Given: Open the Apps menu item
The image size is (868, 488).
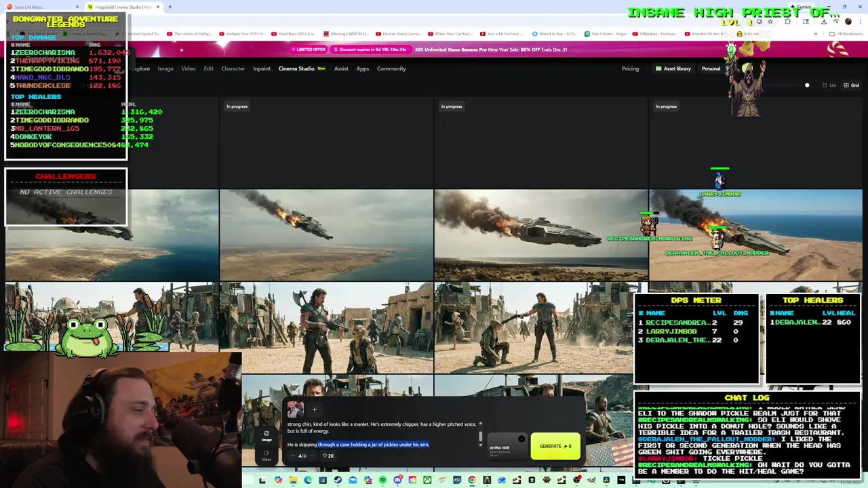Looking at the screenshot, I should (x=363, y=68).
